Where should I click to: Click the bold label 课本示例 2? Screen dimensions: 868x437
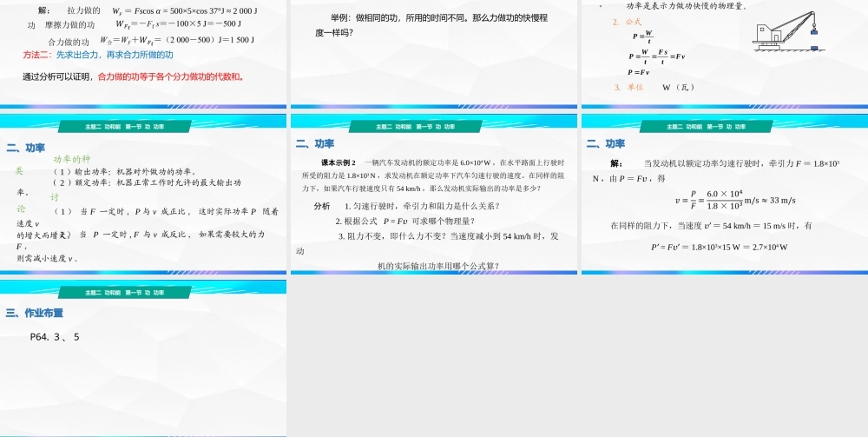tap(339, 162)
